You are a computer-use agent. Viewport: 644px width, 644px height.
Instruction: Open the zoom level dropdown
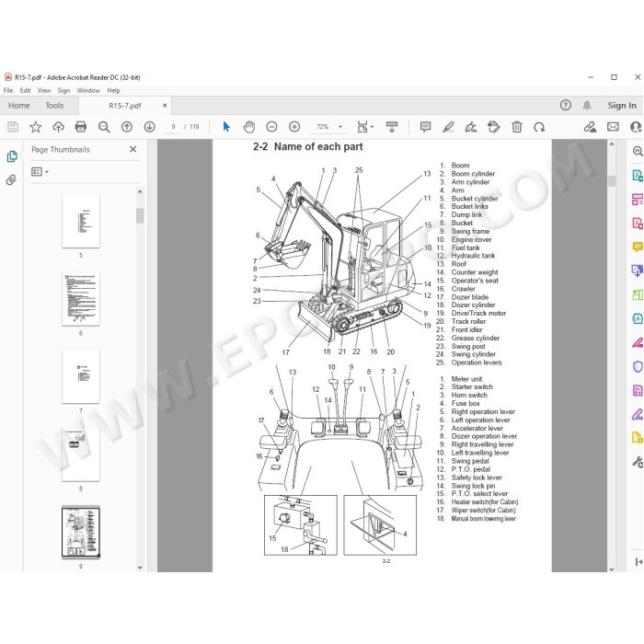click(340, 127)
